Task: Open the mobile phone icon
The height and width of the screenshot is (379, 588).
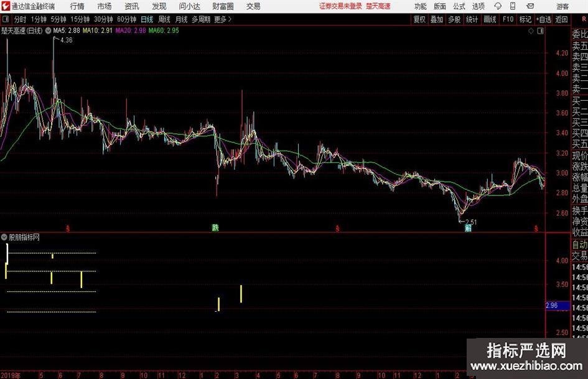Action: pyautogui.click(x=513, y=6)
